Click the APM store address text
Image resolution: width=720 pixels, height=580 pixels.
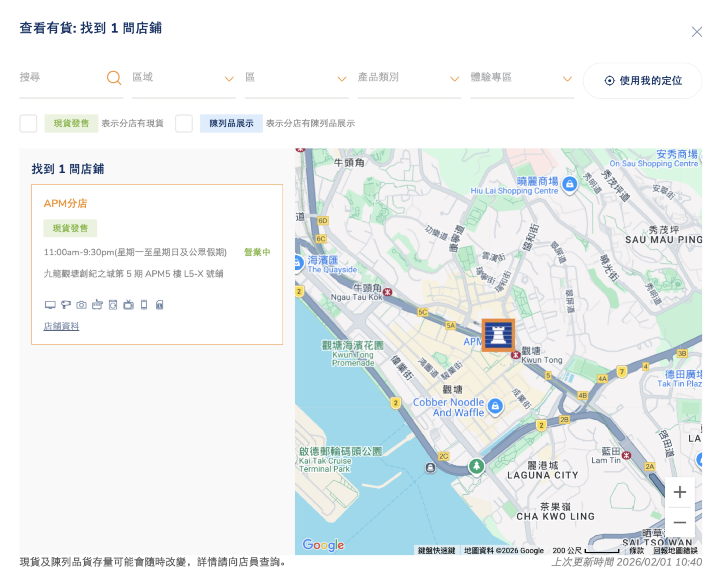[133, 274]
